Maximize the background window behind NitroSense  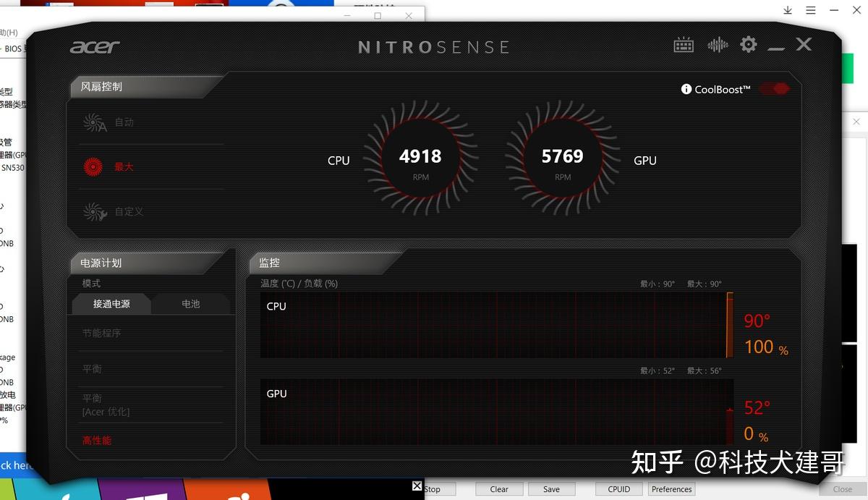point(378,16)
